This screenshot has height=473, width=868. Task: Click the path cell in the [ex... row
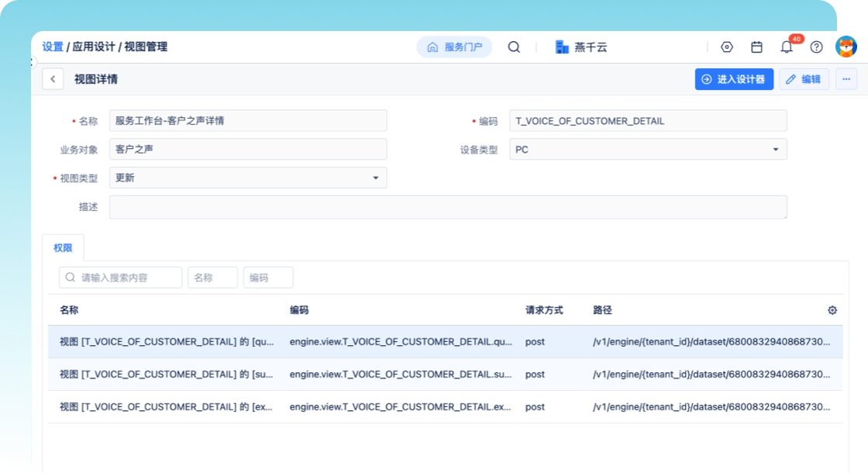click(711, 407)
